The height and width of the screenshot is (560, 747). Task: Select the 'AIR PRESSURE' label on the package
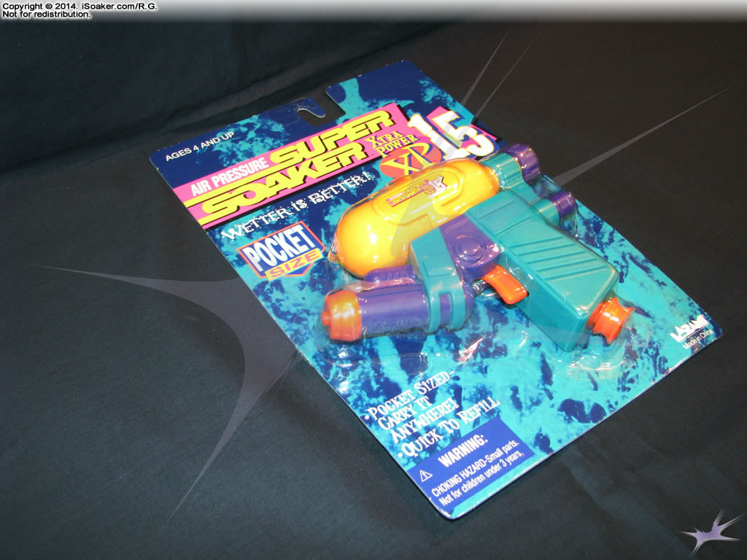pyautogui.click(x=230, y=175)
